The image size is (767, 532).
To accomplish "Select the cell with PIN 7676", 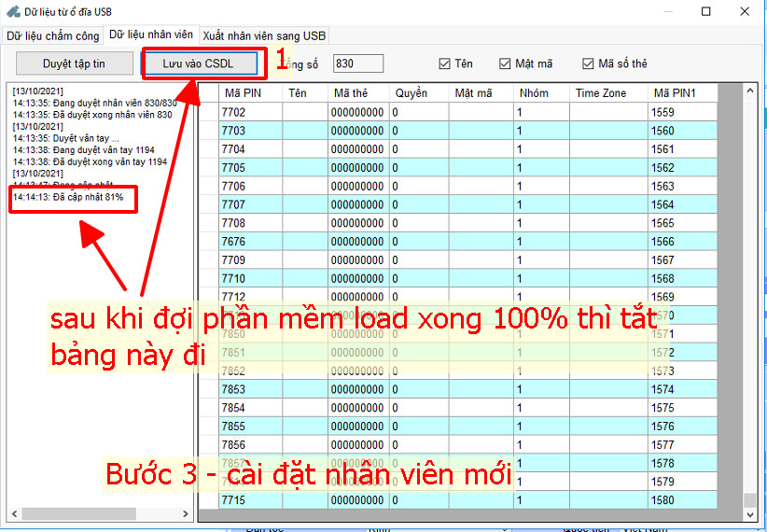I will pos(250,242).
